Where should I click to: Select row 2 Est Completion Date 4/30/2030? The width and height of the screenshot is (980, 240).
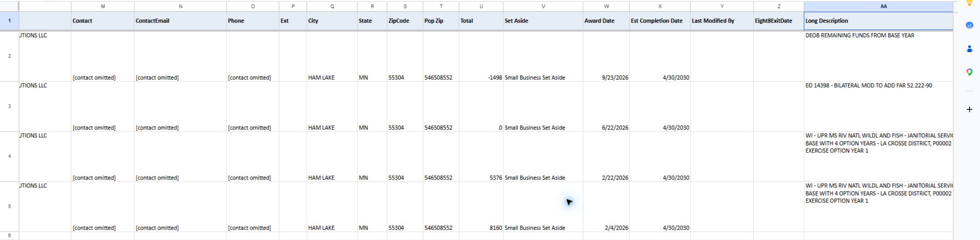click(660, 56)
